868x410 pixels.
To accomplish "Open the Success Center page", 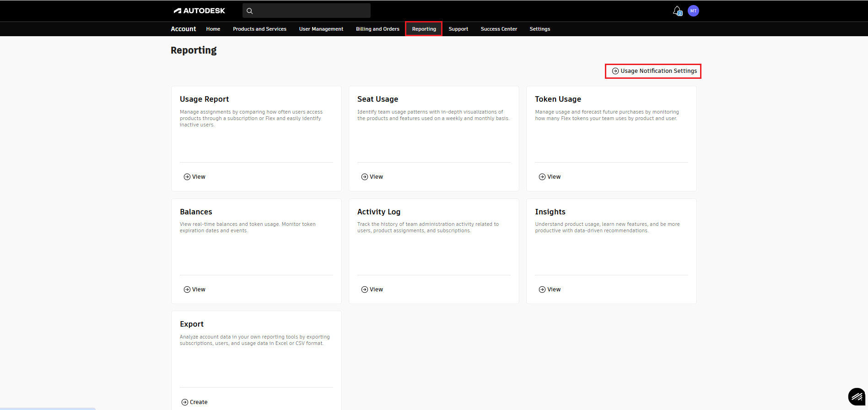I will pos(499,29).
